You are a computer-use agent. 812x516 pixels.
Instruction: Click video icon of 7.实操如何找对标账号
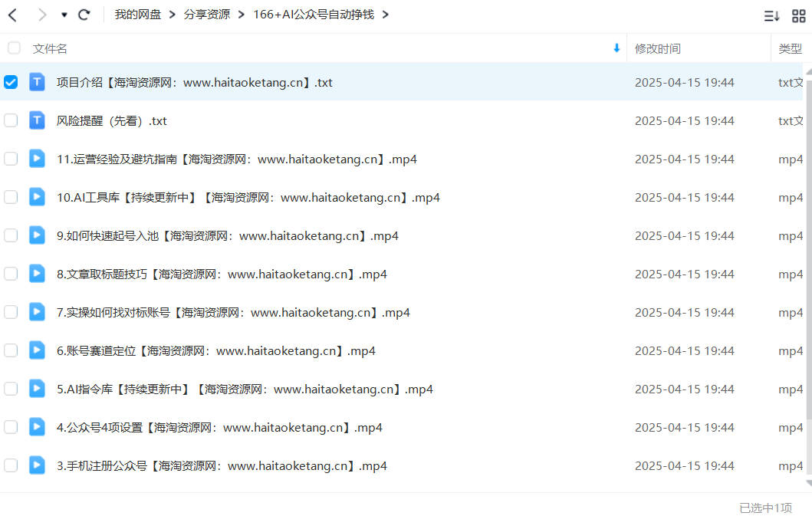[x=37, y=312]
